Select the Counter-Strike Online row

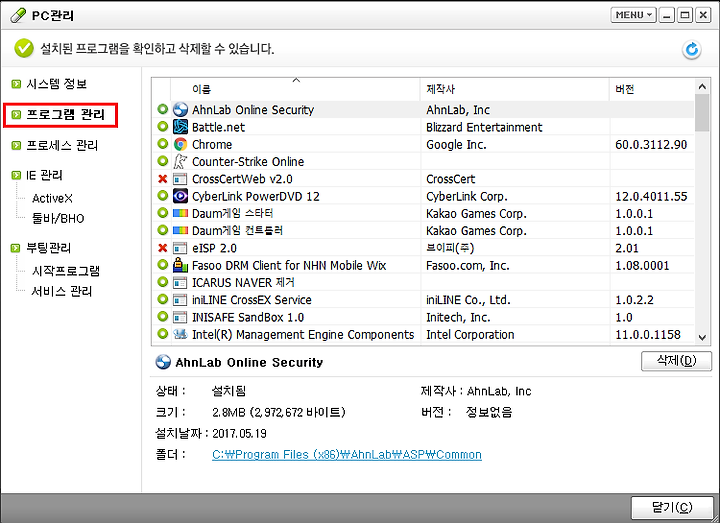tap(422, 162)
